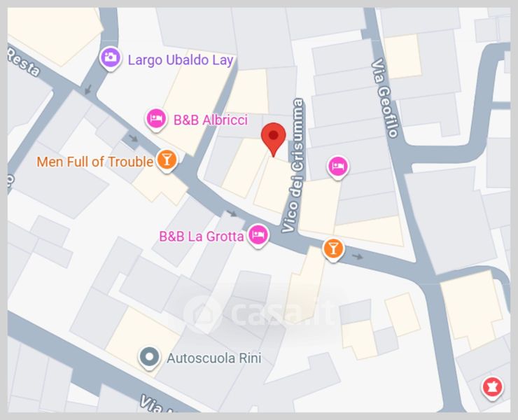The height and width of the screenshot is (420, 518).
Task: Open the unlabeled bar icon beside B&B La Grotta
Action: [333, 249]
